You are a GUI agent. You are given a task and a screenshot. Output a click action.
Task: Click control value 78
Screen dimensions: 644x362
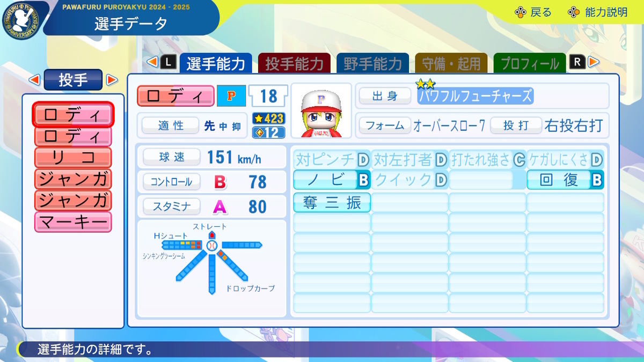(258, 182)
